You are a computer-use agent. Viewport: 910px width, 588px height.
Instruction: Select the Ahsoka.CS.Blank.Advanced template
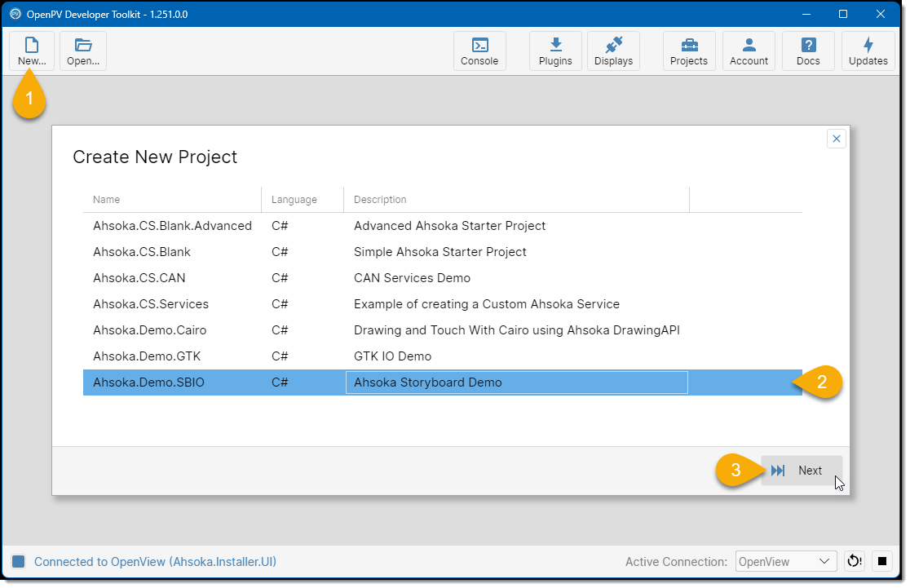tap(442, 226)
